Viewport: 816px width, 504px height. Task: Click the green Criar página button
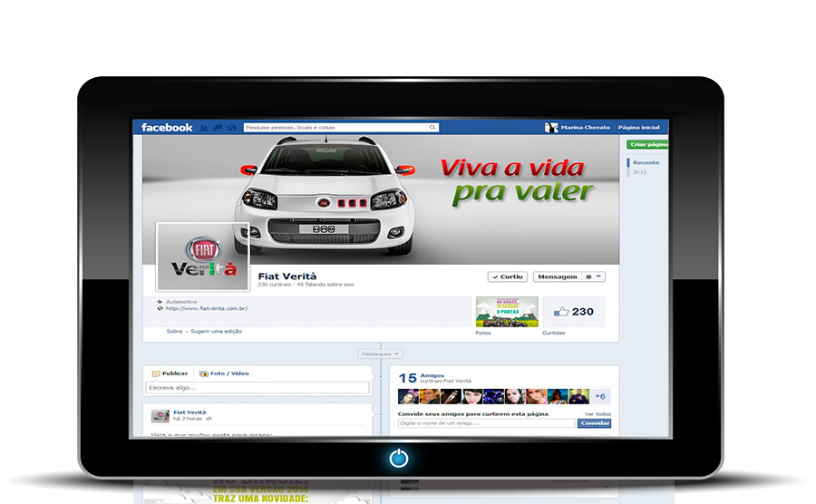pyautogui.click(x=647, y=145)
